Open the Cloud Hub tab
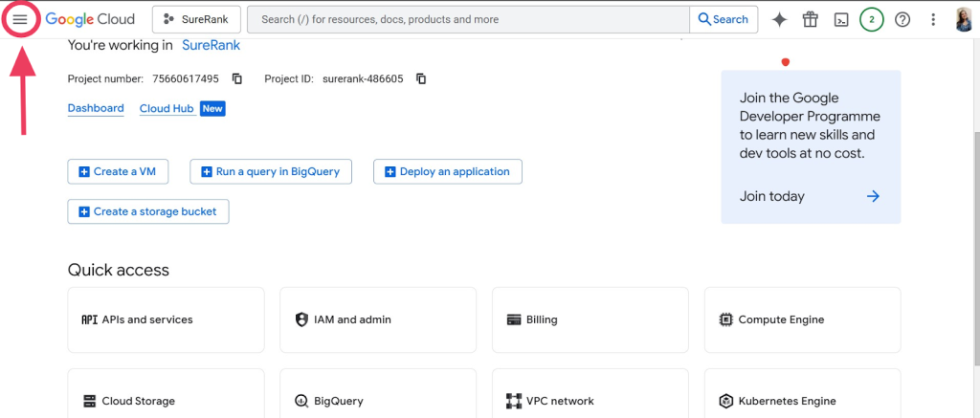This screenshot has height=418, width=980. click(167, 108)
